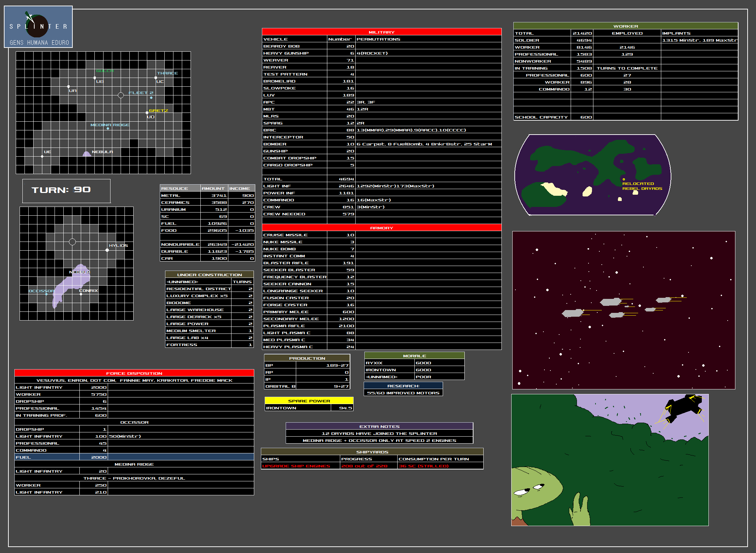Click the Relocated Rebel Dryads planet marker
This screenshot has width=756, height=553.
tap(624, 179)
